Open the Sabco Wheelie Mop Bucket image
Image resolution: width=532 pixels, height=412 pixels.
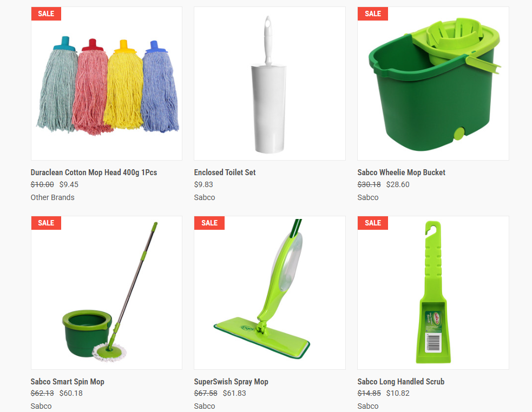point(433,83)
